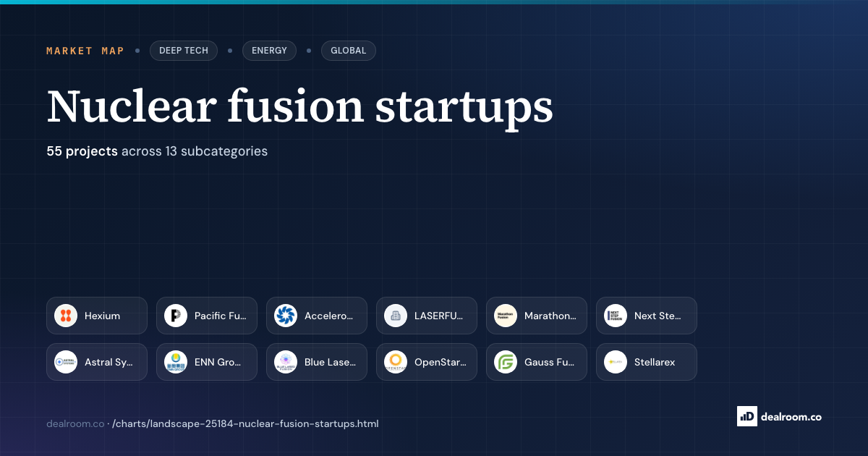Click the 55 projects text
Screen dimensions: 868x456
pyautogui.click(x=82, y=151)
